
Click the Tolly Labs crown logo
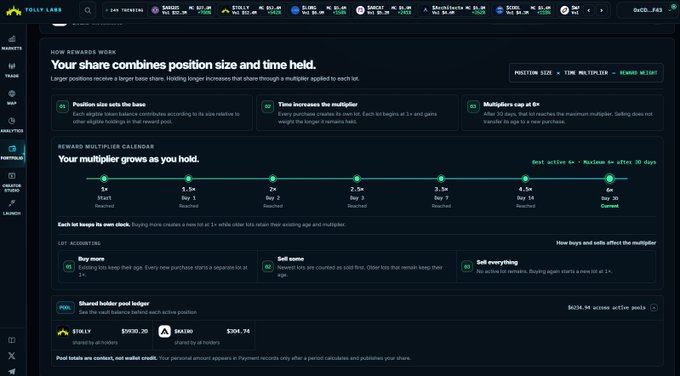pyautogui.click(x=14, y=10)
